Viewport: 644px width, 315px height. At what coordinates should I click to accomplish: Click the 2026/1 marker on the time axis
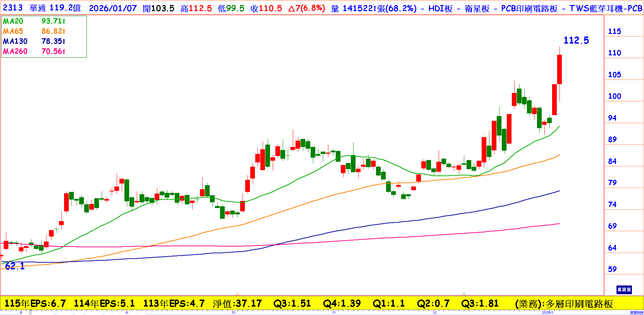[548, 313]
